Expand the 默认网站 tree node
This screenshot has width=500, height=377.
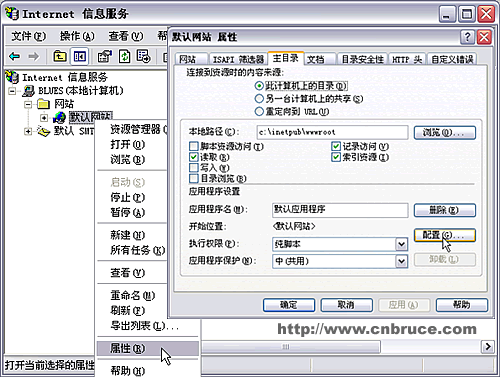pos(44,118)
